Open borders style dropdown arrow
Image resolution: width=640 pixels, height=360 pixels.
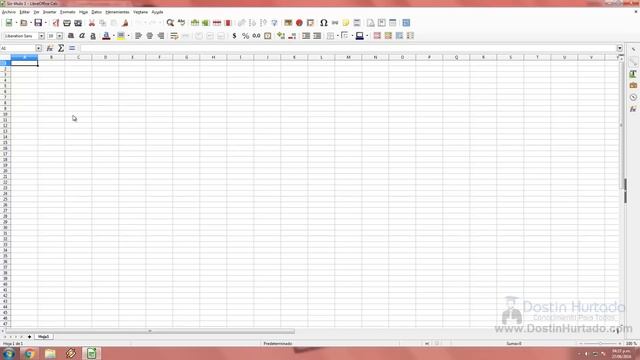[x=352, y=36]
